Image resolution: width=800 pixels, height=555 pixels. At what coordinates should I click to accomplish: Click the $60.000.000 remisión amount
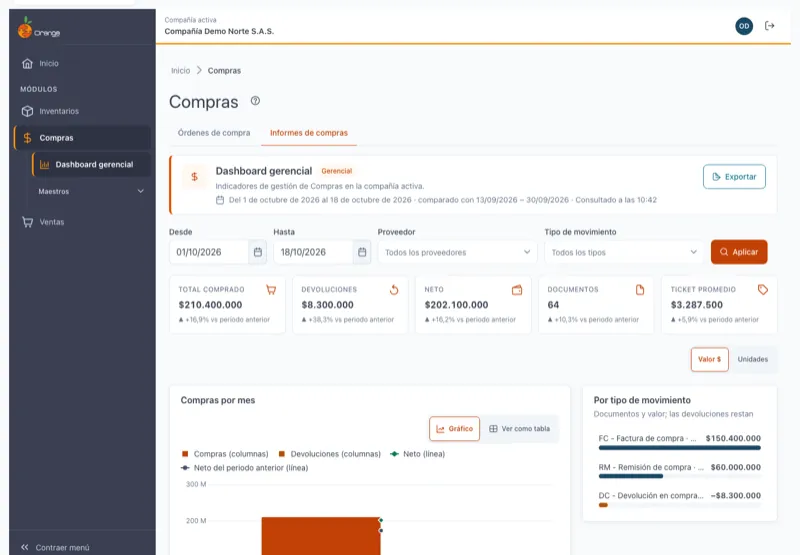click(x=736, y=467)
